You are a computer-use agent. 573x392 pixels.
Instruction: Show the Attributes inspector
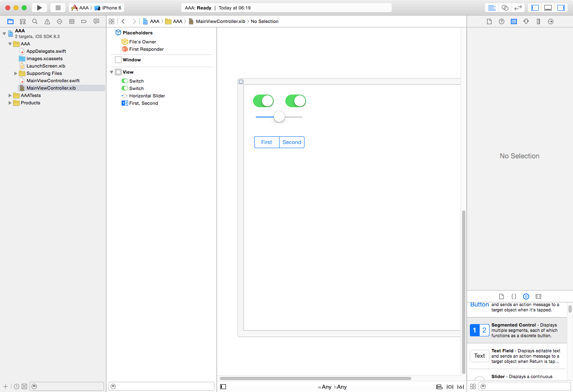[x=526, y=21]
